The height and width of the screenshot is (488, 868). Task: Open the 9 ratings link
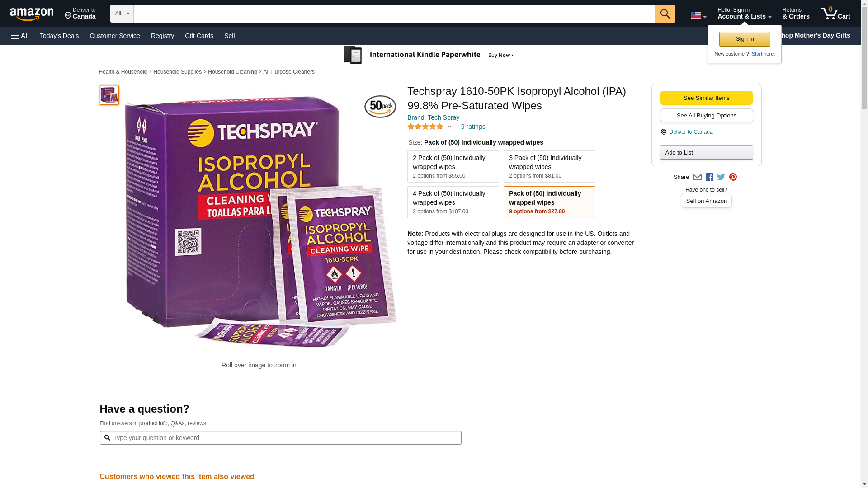[473, 127]
